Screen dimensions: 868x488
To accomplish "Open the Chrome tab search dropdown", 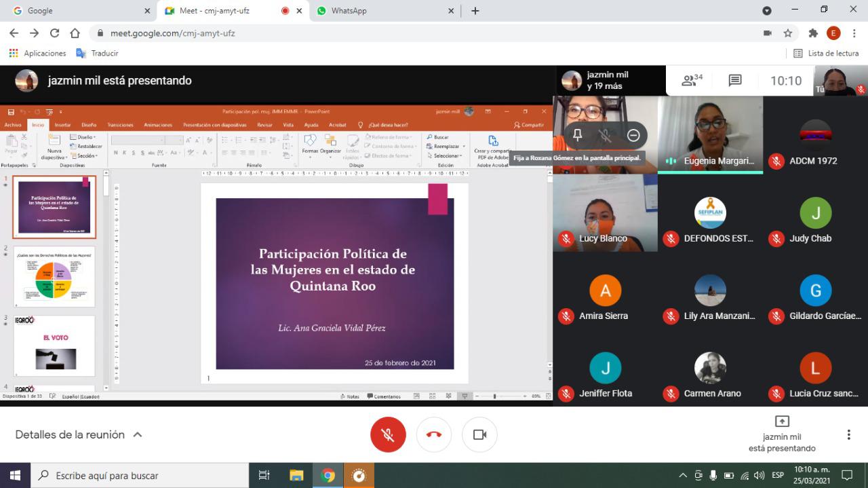I will point(767,11).
